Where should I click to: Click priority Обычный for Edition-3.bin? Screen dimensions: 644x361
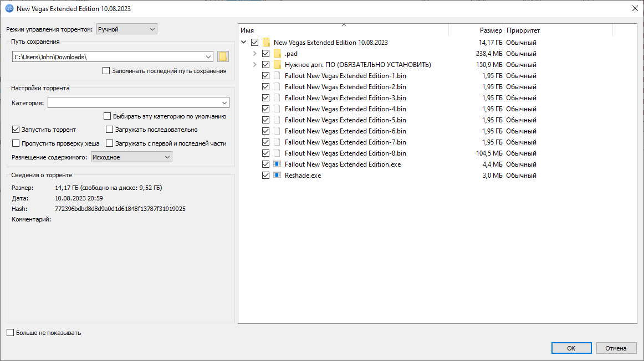(521, 97)
